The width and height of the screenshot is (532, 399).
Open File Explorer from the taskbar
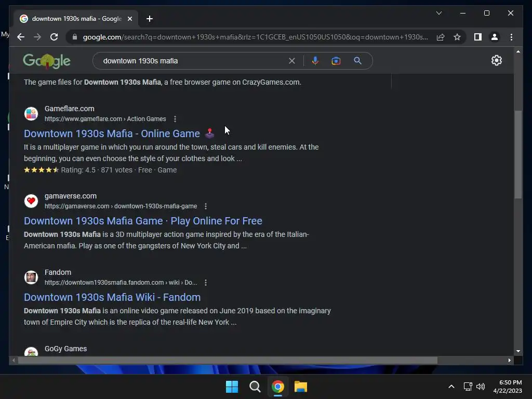(301, 387)
